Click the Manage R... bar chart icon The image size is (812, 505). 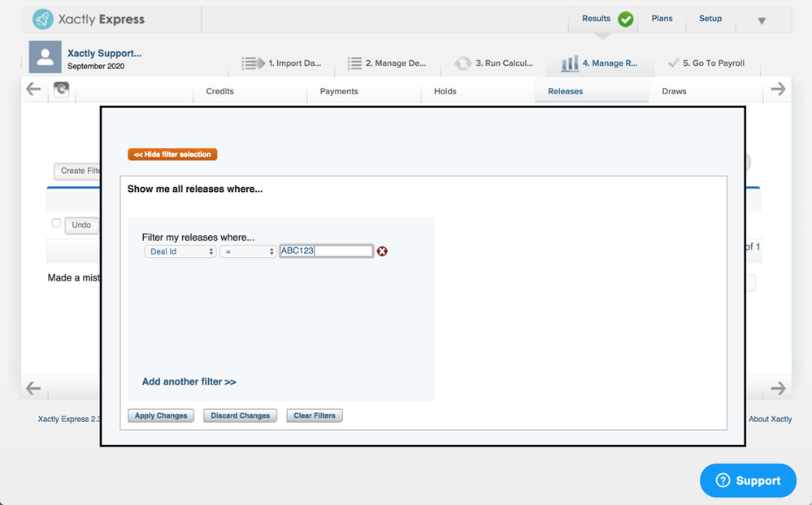(570, 63)
